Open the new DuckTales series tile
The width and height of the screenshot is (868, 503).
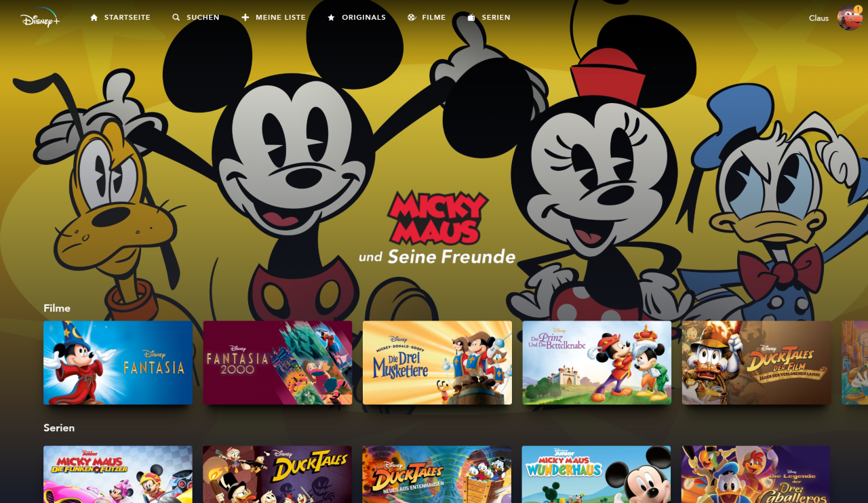tap(277, 474)
